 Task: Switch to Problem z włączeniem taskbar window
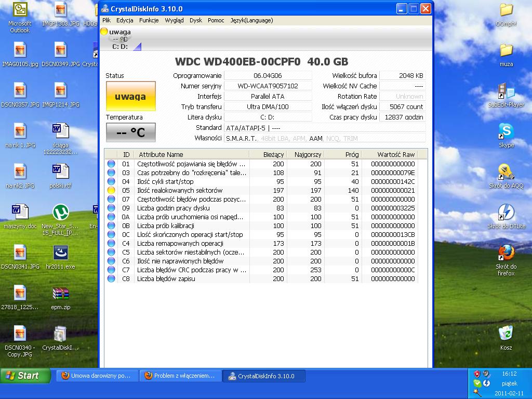point(180,376)
